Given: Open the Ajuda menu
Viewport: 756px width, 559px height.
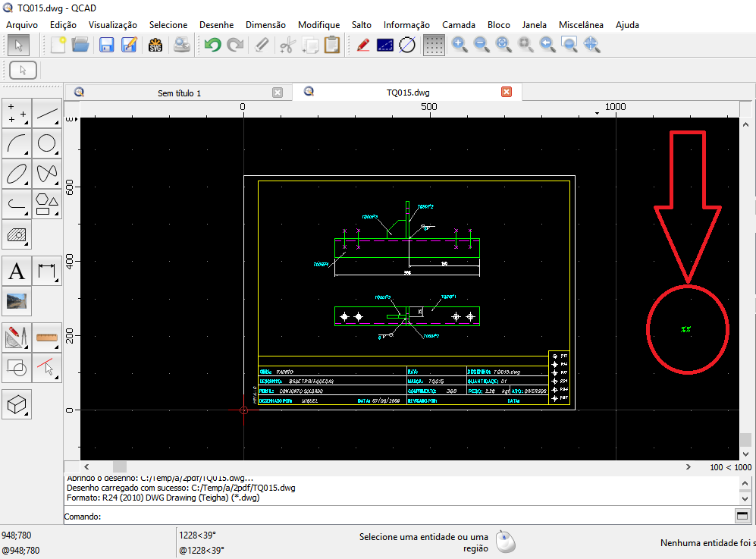Looking at the screenshot, I should click(x=627, y=24).
